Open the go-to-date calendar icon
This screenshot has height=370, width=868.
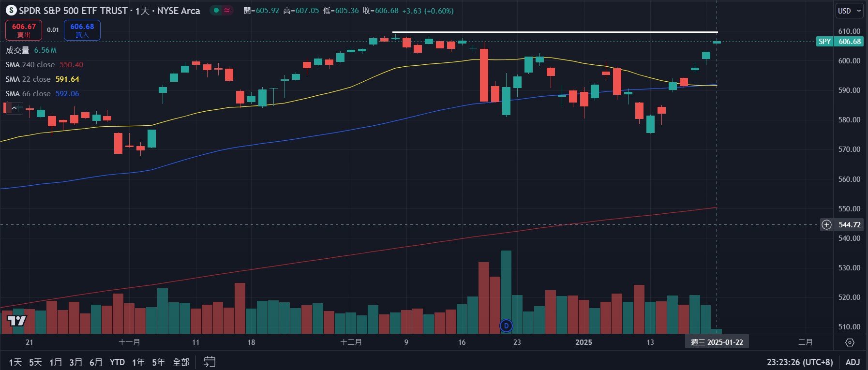click(210, 362)
